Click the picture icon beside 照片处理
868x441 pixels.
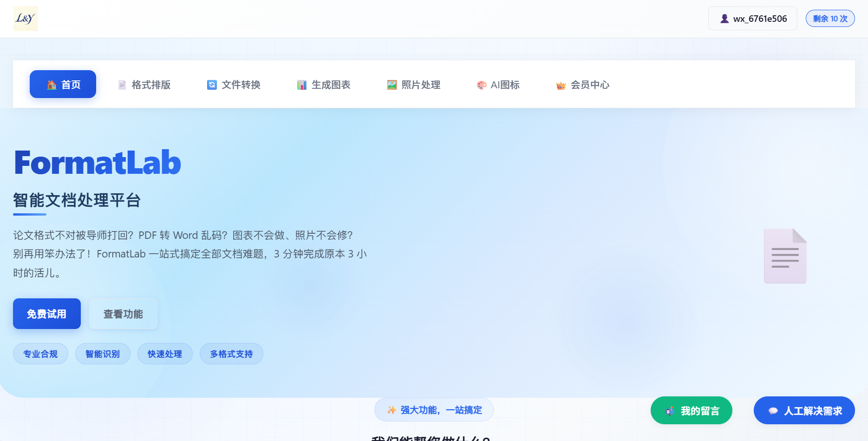[392, 85]
